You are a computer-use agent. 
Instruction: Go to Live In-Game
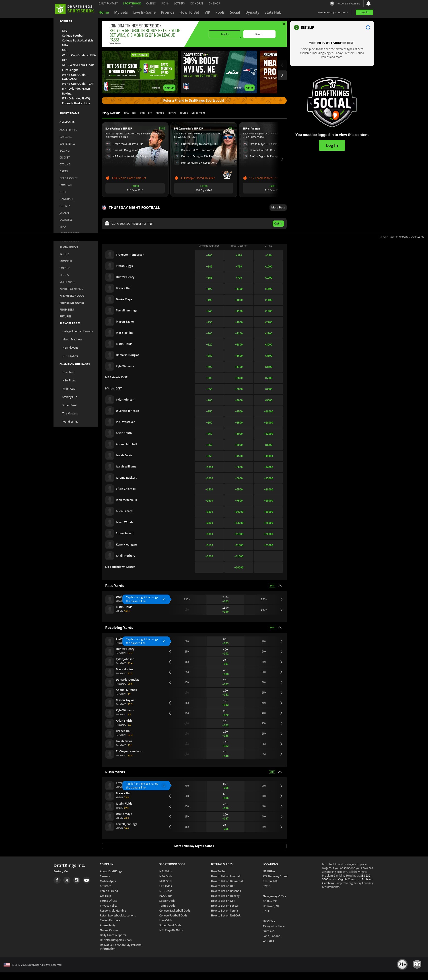(x=144, y=12)
